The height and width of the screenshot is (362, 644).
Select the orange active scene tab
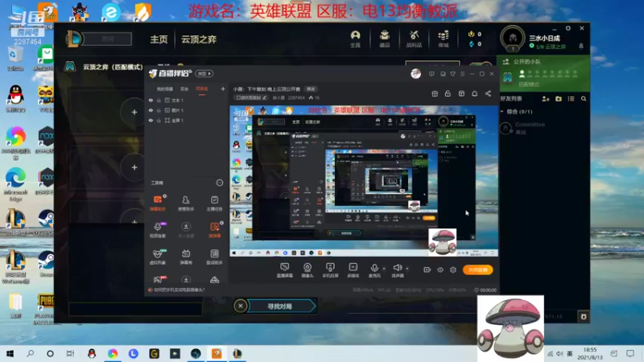point(202,89)
